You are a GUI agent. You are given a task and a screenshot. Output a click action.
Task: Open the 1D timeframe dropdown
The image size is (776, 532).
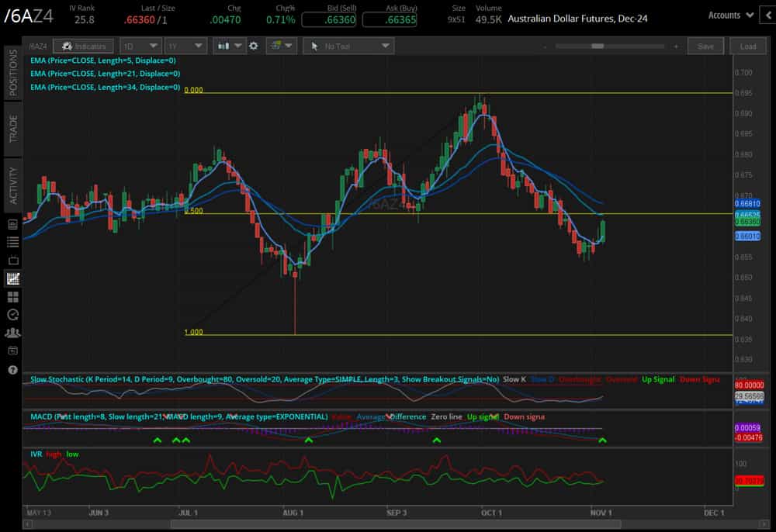pyautogui.click(x=140, y=46)
